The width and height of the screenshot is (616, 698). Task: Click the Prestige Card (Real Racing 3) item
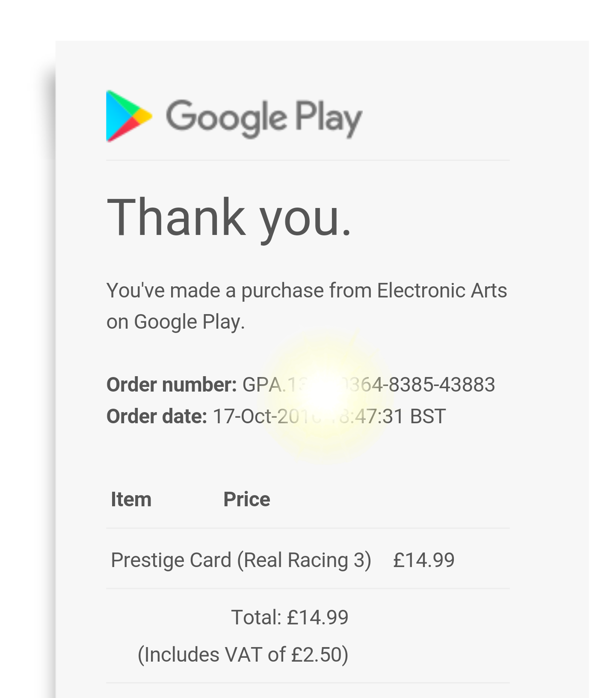point(240,560)
